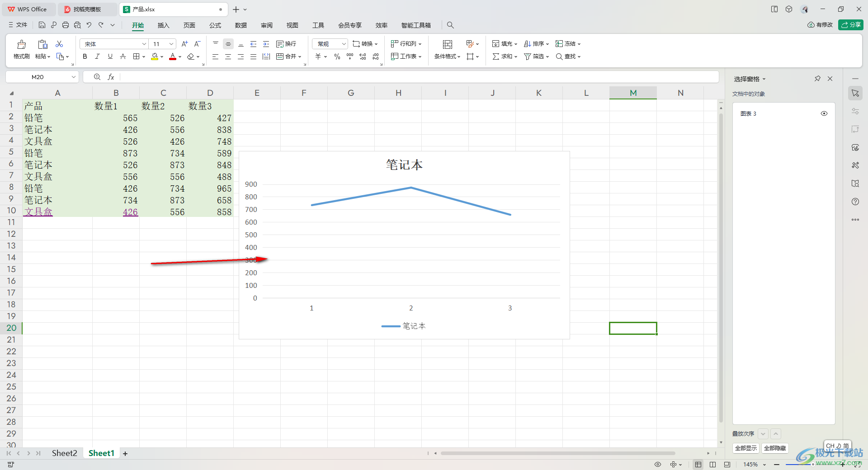Screen dimensions: 868x470
Task: Open the font color red swatch
Action: coord(173,56)
